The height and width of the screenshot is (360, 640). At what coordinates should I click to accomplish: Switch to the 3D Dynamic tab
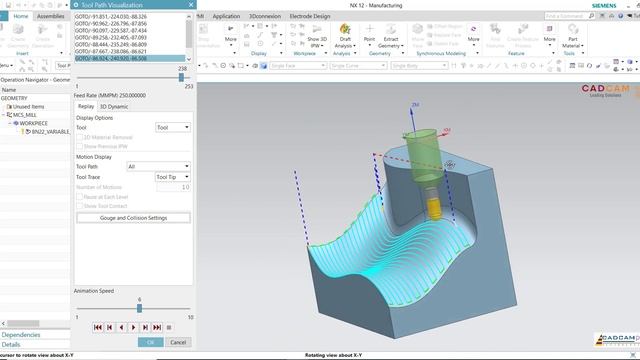(114, 107)
